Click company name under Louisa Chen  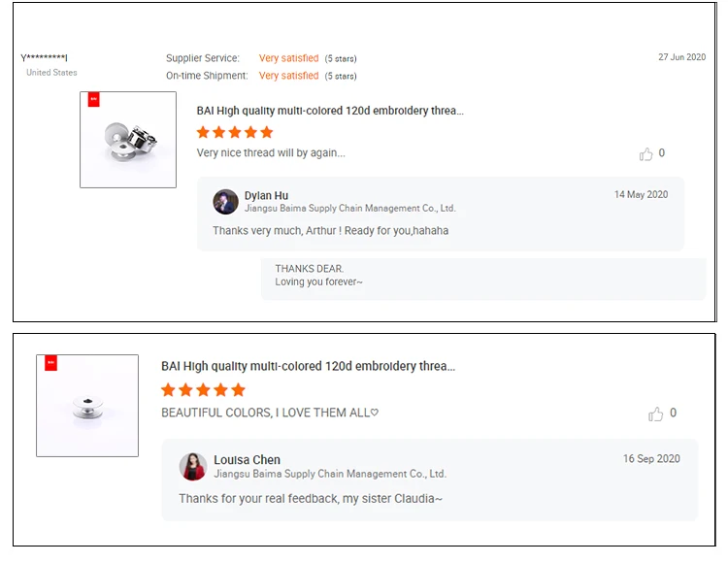(330, 474)
